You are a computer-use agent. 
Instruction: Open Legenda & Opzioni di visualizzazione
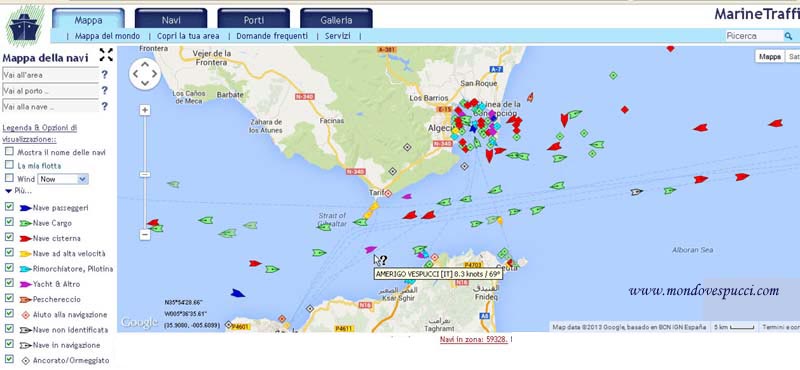[40, 133]
